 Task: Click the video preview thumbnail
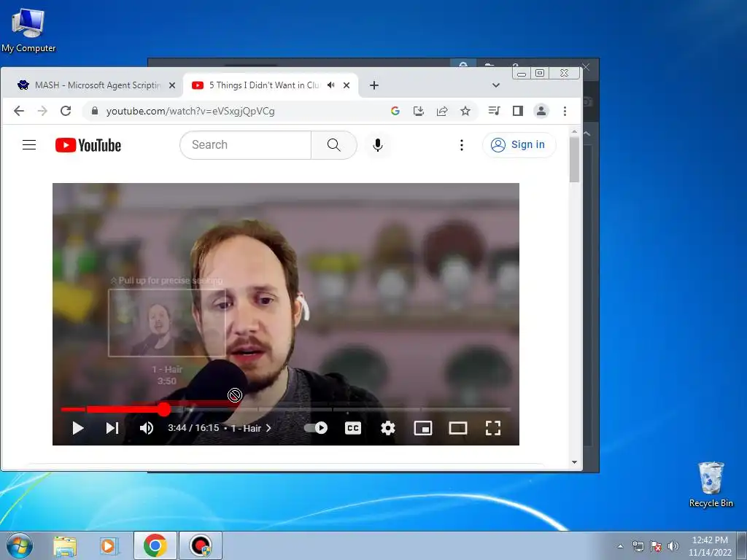point(167,322)
